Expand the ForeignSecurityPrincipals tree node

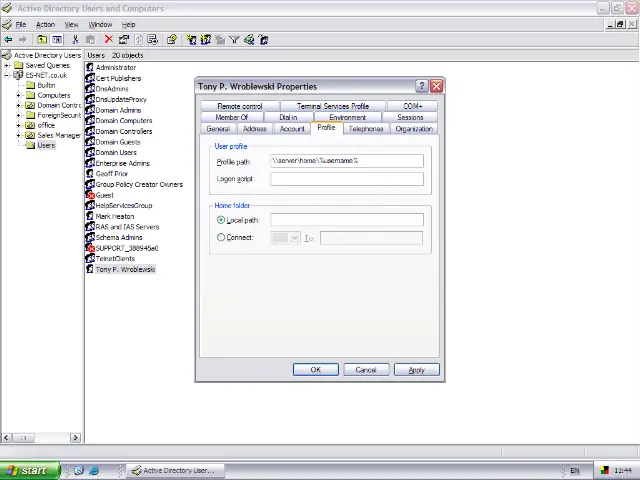point(18,115)
